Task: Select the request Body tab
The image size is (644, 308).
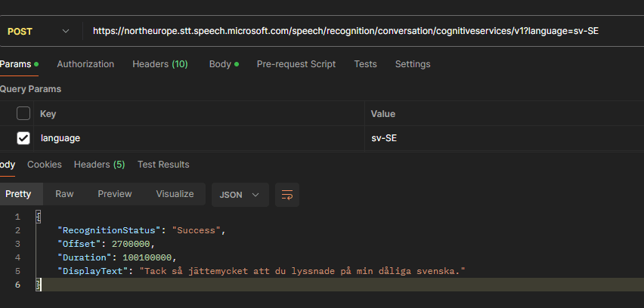Action: (x=221, y=64)
